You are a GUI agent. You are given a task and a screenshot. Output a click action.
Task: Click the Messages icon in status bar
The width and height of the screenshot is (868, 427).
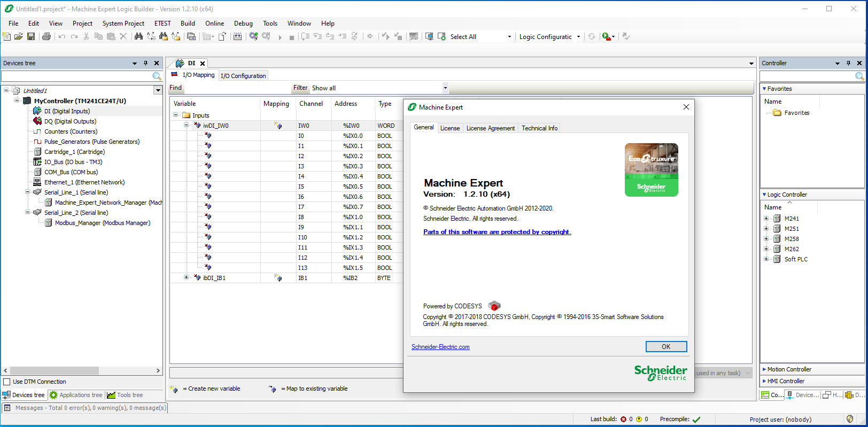(x=7, y=408)
